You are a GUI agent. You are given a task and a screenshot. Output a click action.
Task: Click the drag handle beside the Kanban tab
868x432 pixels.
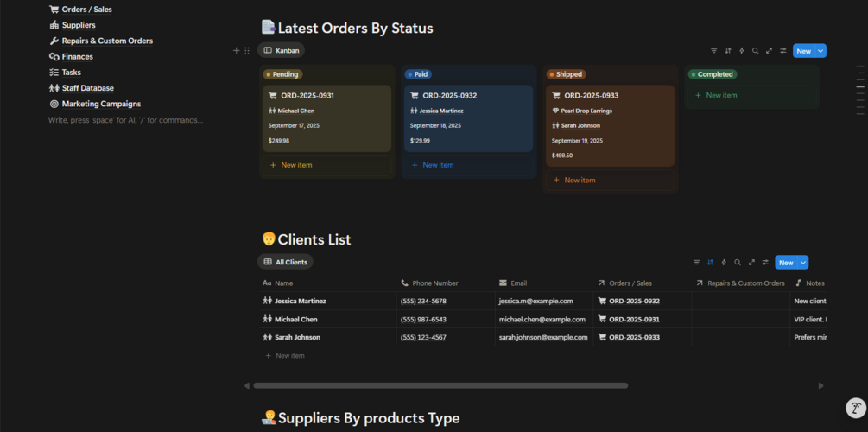tap(247, 51)
